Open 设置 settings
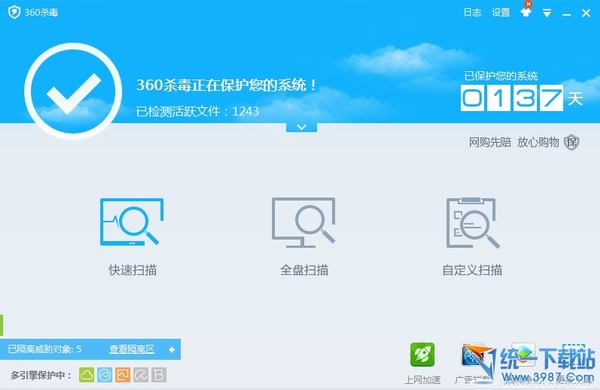This screenshot has width=600, height=390. tap(501, 13)
